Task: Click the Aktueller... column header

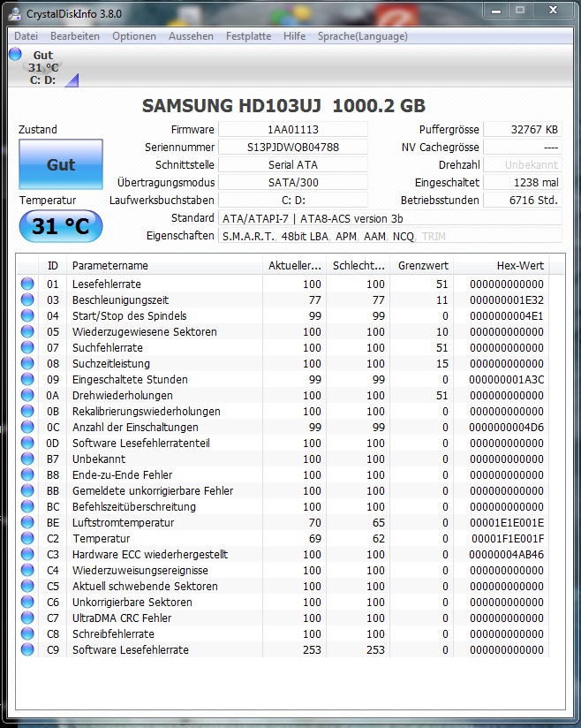Action: 294,266
